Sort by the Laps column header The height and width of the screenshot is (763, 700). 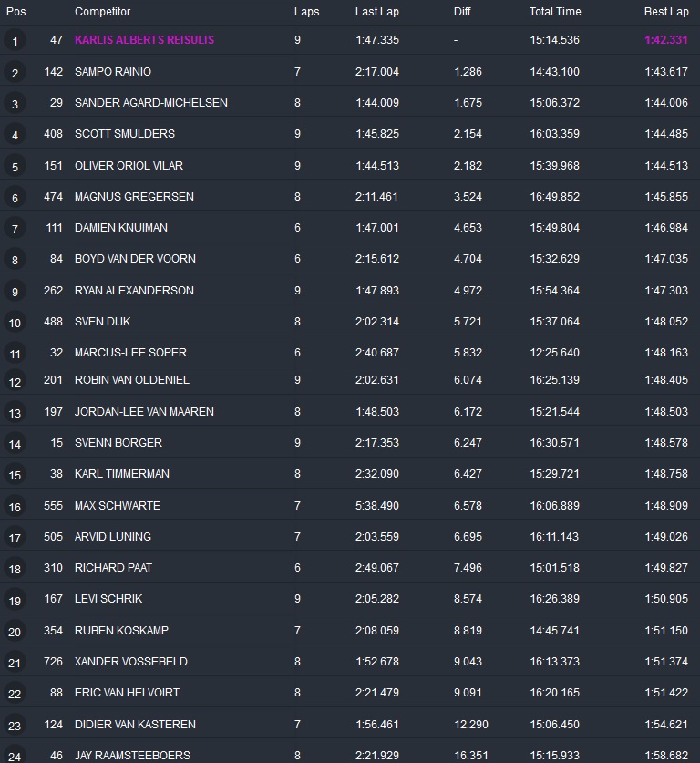(x=306, y=12)
